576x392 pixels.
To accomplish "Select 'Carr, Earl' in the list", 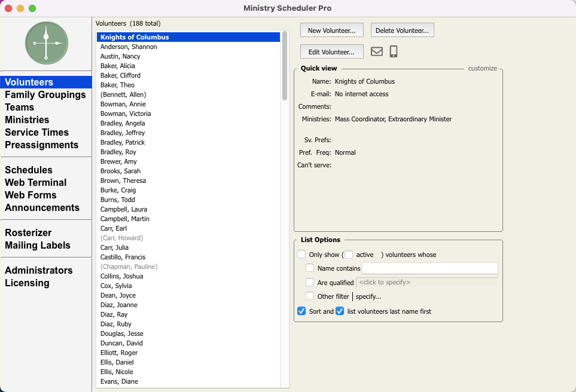I will pyautogui.click(x=188, y=228).
